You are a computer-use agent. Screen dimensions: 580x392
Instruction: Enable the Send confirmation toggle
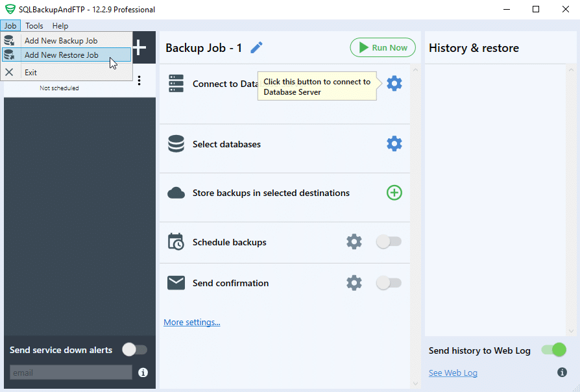[x=389, y=282]
